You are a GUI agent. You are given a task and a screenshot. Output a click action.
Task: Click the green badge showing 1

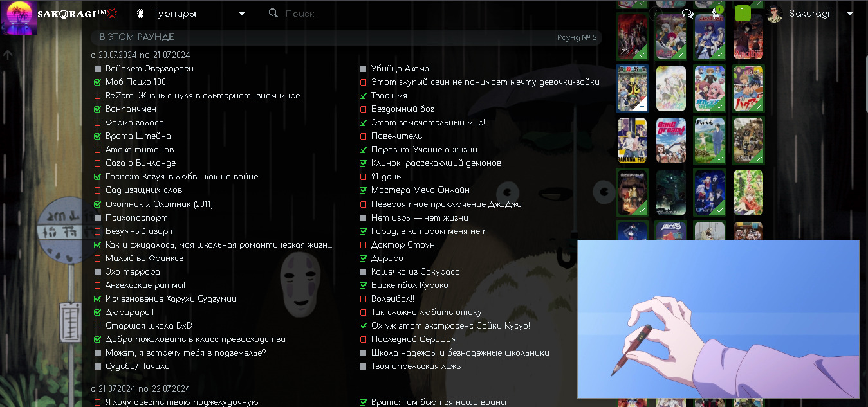743,14
